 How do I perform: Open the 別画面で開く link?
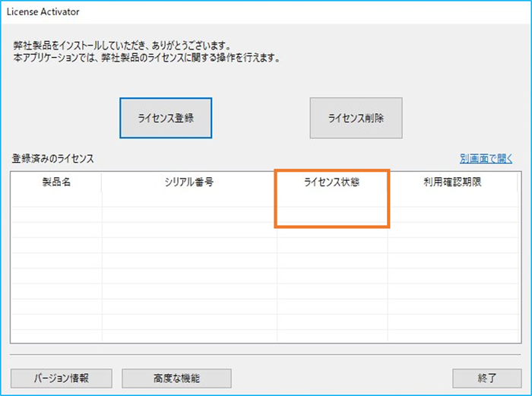(486, 159)
